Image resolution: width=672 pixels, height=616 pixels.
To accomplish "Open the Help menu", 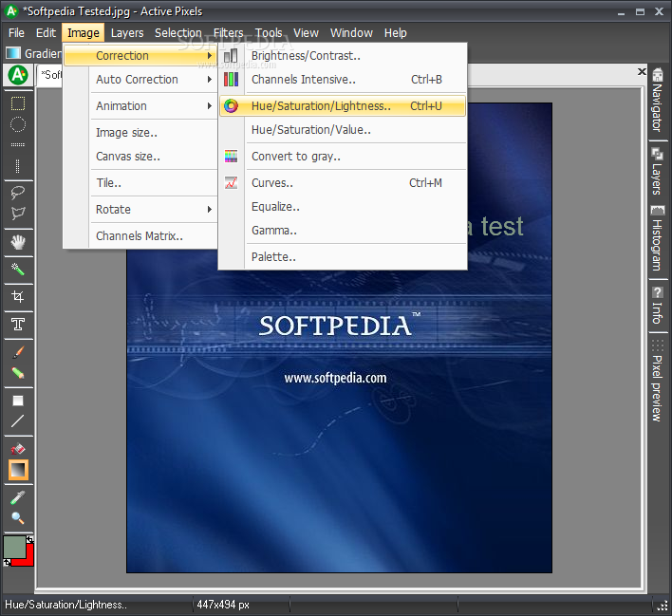I will pyautogui.click(x=395, y=33).
